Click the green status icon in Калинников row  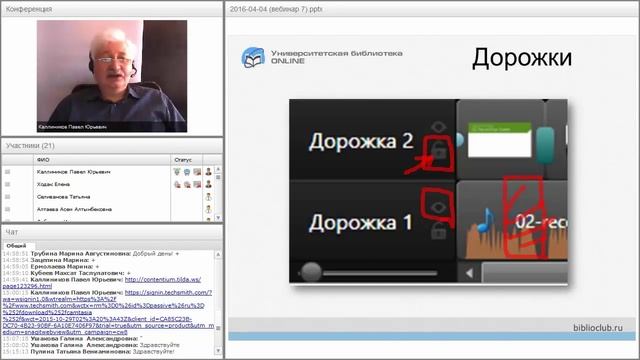(x=177, y=172)
